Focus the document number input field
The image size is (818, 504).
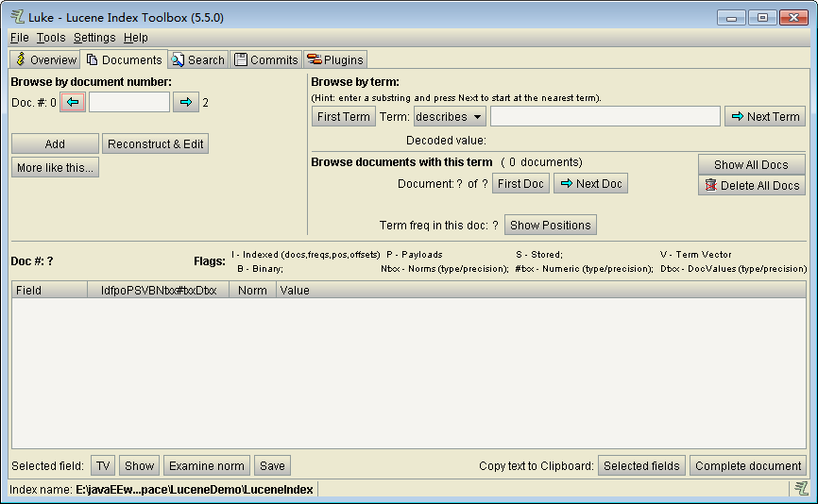(128, 102)
